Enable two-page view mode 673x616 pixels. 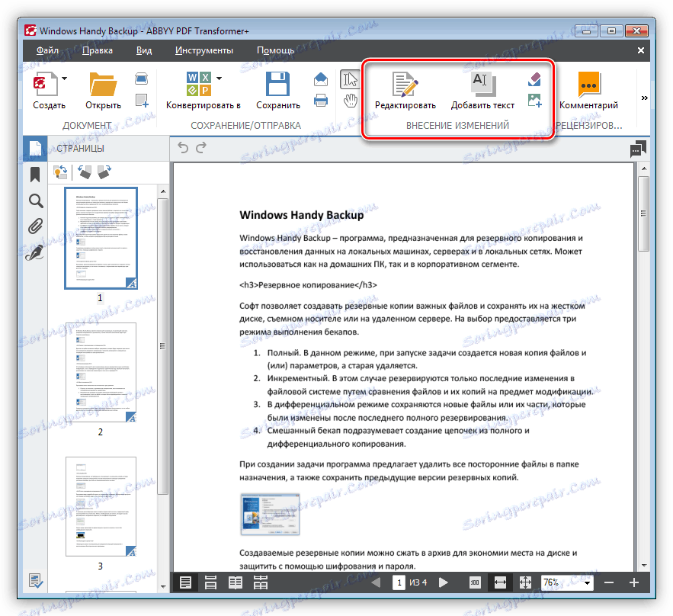[236, 582]
